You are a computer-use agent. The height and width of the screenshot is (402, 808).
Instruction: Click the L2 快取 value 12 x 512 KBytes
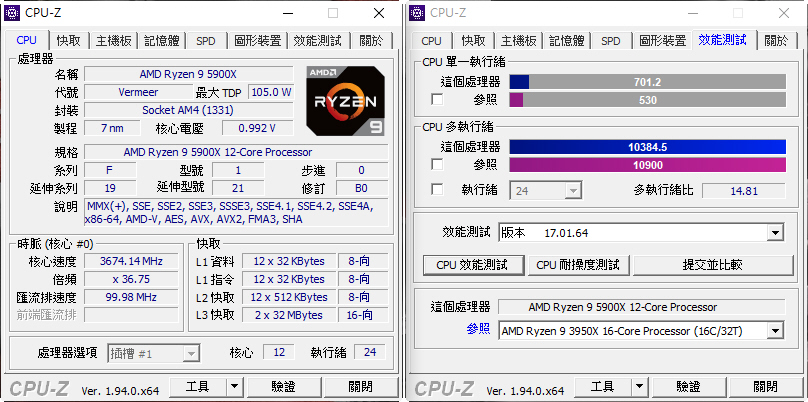coord(289,297)
